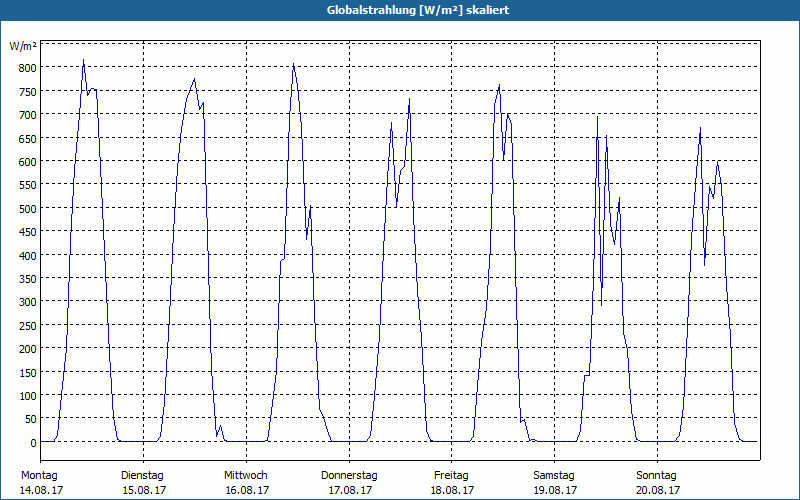The height and width of the screenshot is (500, 800).
Task: Click the Montag day label
Action: click(x=39, y=476)
